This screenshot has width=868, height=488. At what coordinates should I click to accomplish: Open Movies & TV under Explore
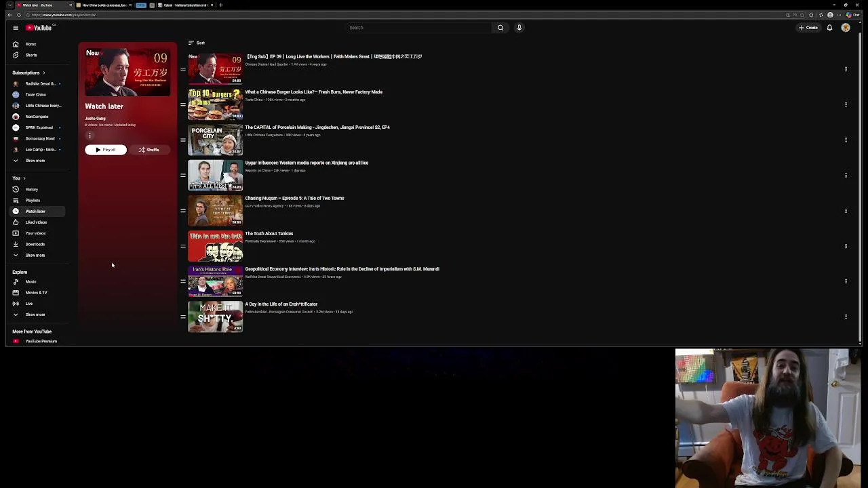pyautogui.click(x=38, y=292)
